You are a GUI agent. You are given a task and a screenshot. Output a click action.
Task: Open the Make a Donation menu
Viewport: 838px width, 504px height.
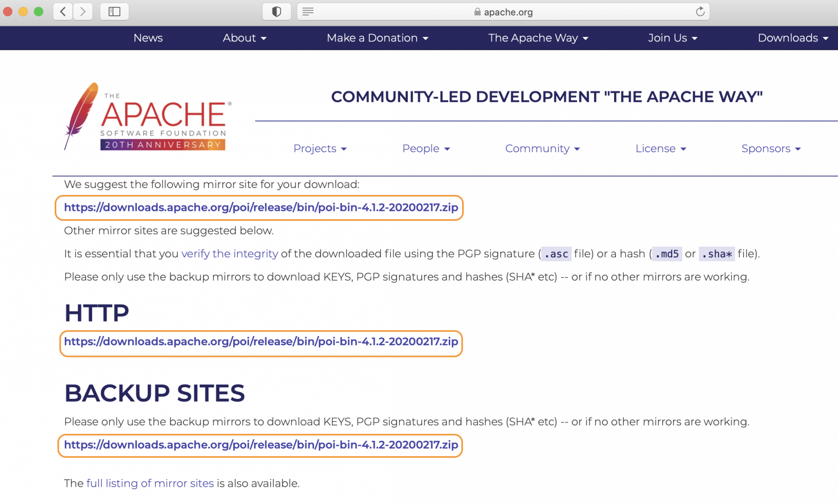377,38
